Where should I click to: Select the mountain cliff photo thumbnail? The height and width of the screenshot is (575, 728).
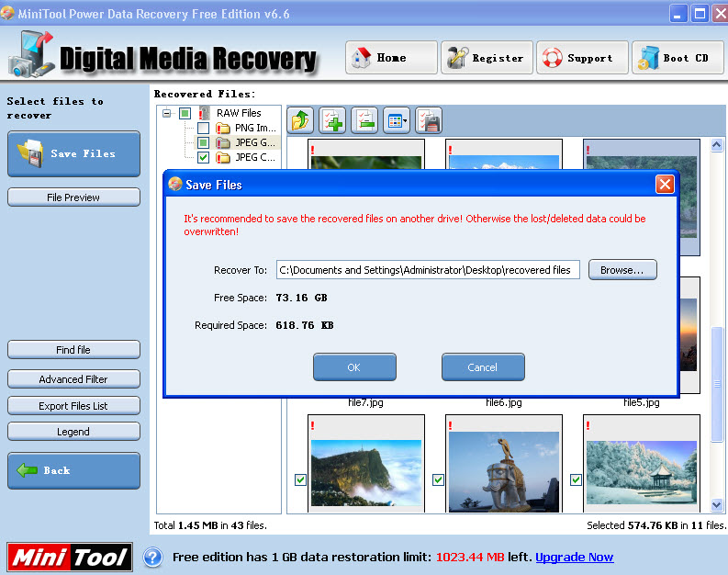(366, 472)
